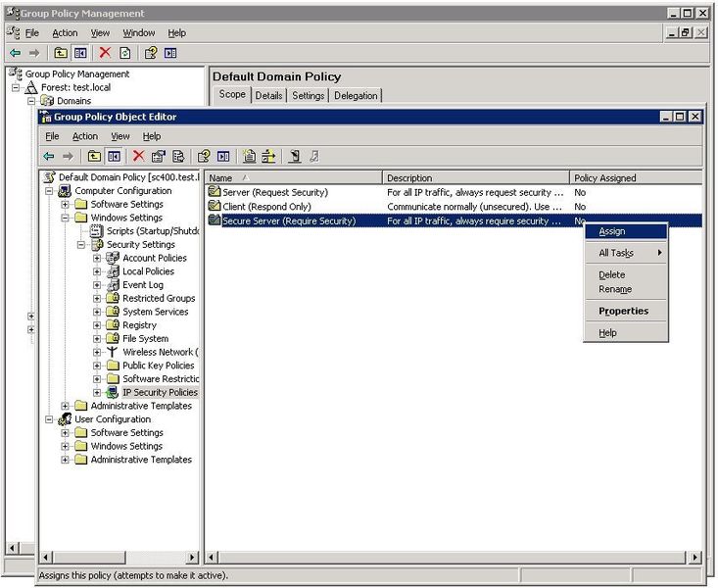Expand Software Settings under Computer Configuration
This screenshot has width=718, height=588.
click(x=65, y=205)
